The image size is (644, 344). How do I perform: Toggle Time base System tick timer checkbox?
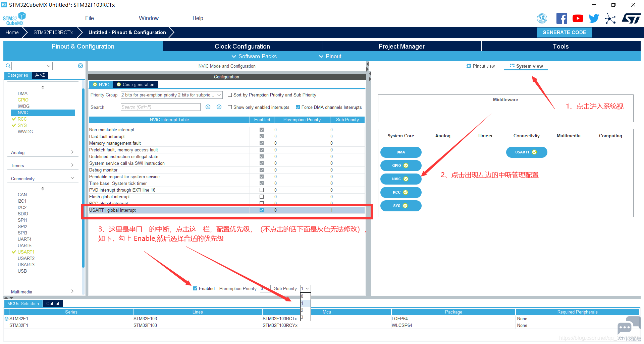[x=262, y=183]
